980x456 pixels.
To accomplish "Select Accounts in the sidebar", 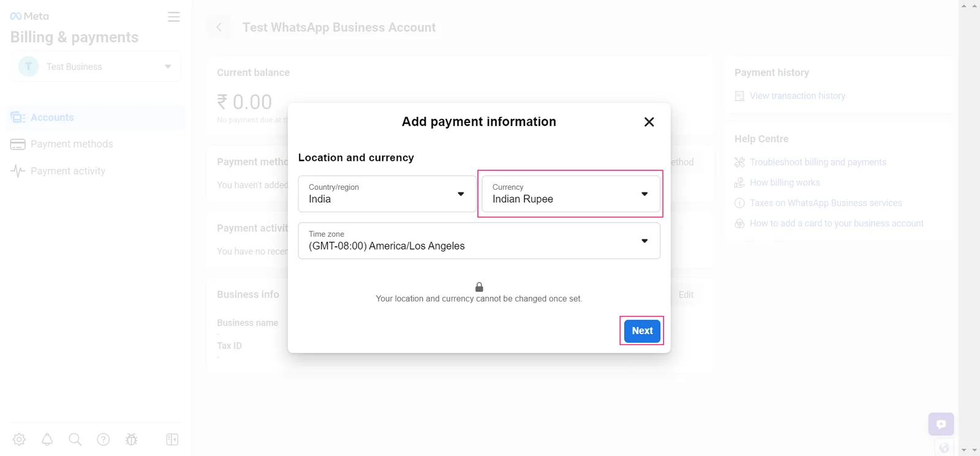I will (96, 118).
